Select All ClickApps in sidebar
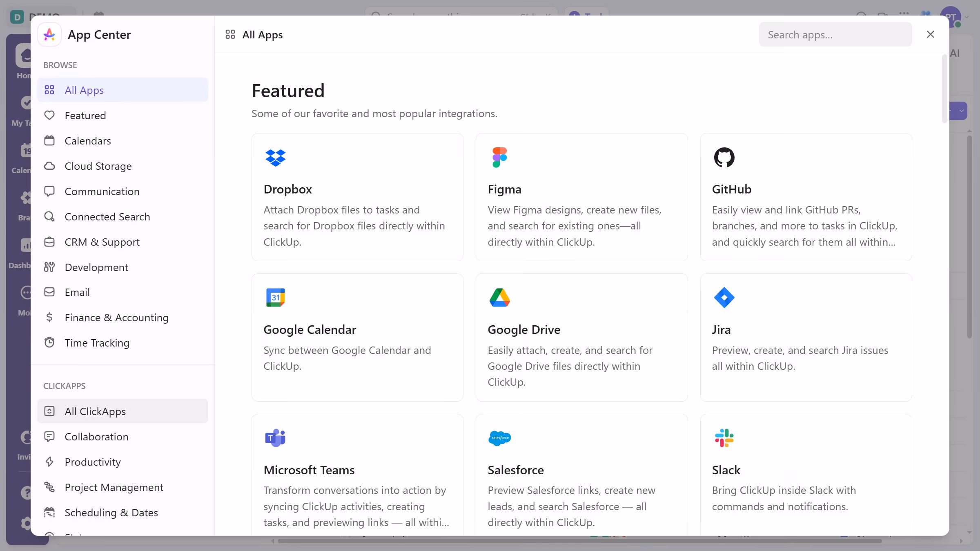The width and height of the screenshot is (980, 551). [x=122, y=411]
